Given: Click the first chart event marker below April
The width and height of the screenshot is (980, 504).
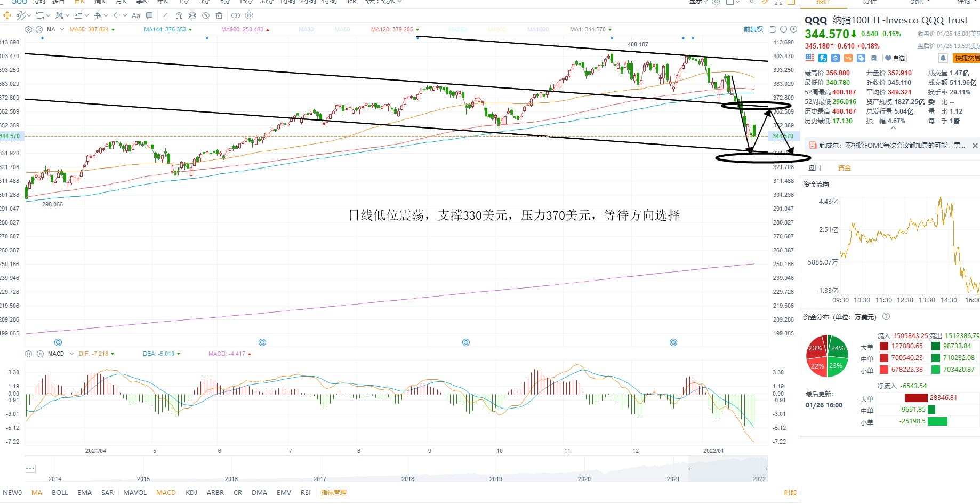Looking at the screenshot, I should (x=58, y=342).
